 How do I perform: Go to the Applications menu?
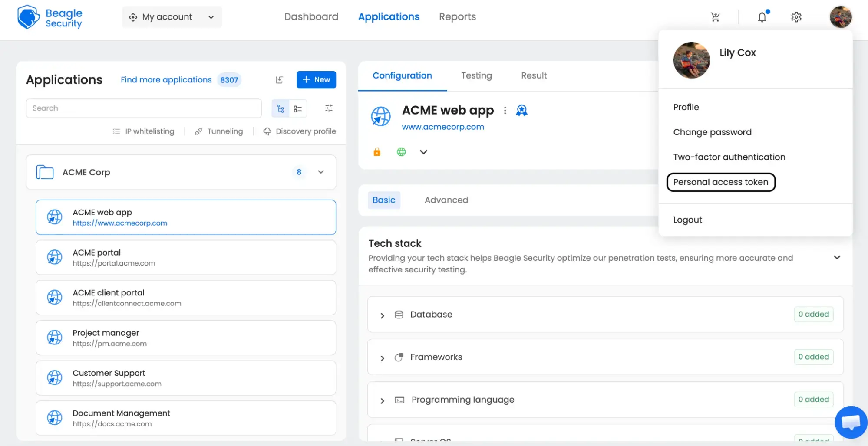389,17
